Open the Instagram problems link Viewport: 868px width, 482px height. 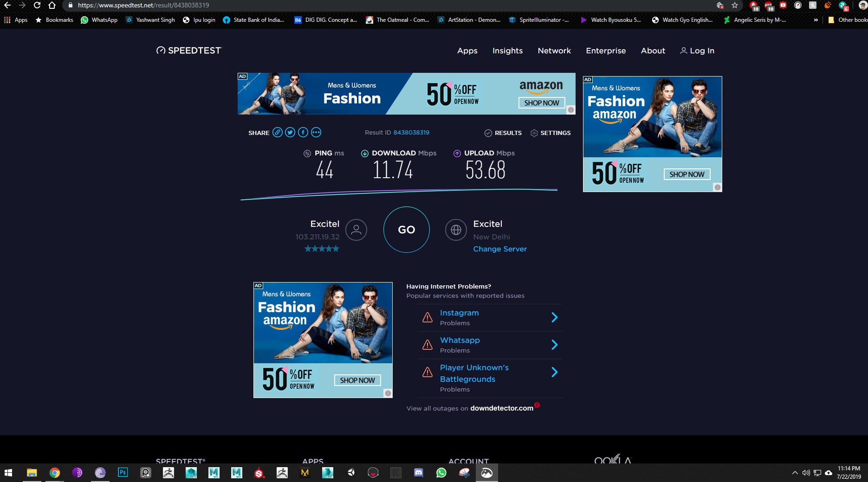coord(459,313)
